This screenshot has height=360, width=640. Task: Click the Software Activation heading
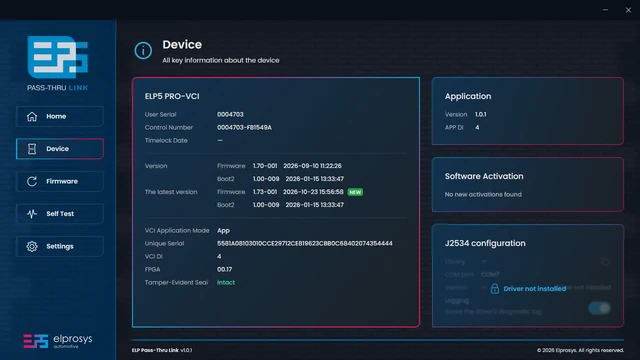(484, 176)
